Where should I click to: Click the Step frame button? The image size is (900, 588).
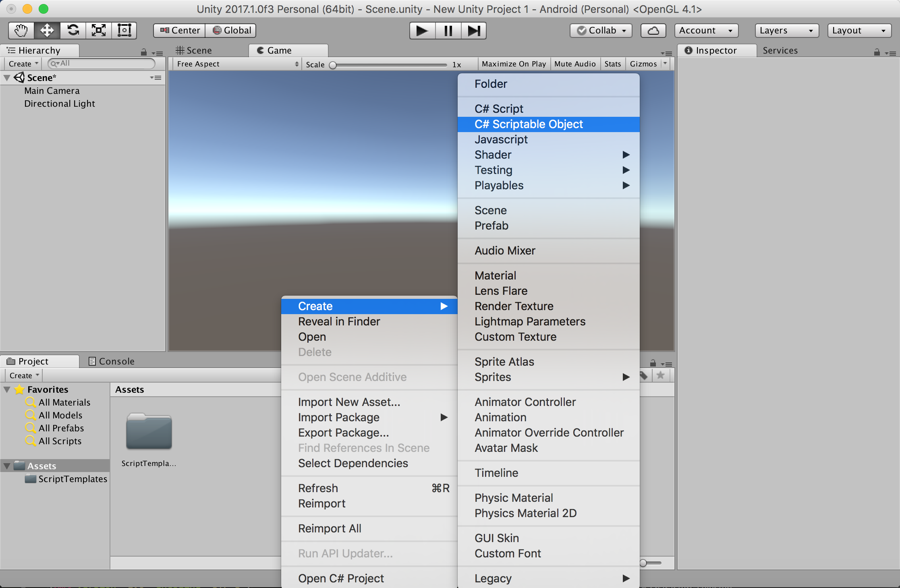click(473, 31)
